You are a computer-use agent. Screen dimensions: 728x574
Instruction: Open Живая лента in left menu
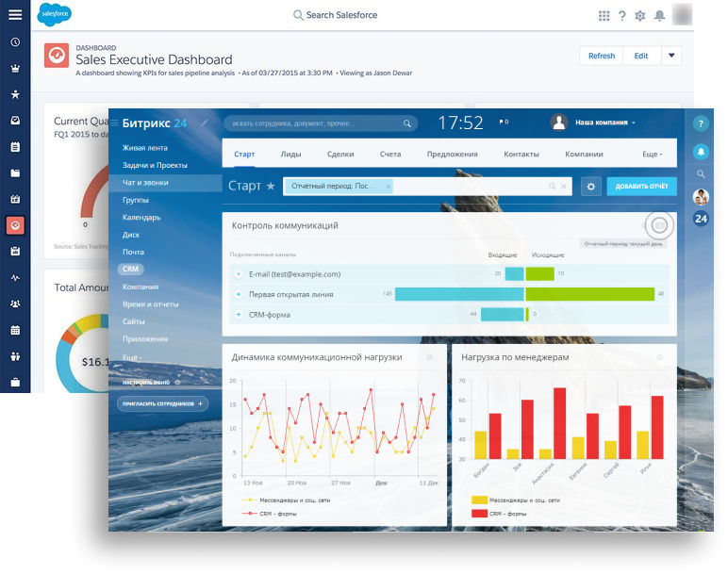pyautogui.click(x=145, y=148)
